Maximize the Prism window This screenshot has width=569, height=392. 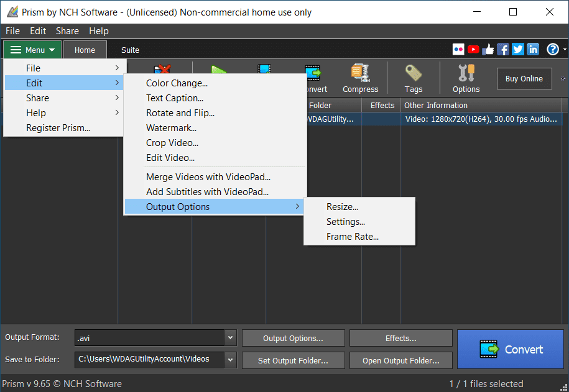pyautogui.click(x=513, y=12)
